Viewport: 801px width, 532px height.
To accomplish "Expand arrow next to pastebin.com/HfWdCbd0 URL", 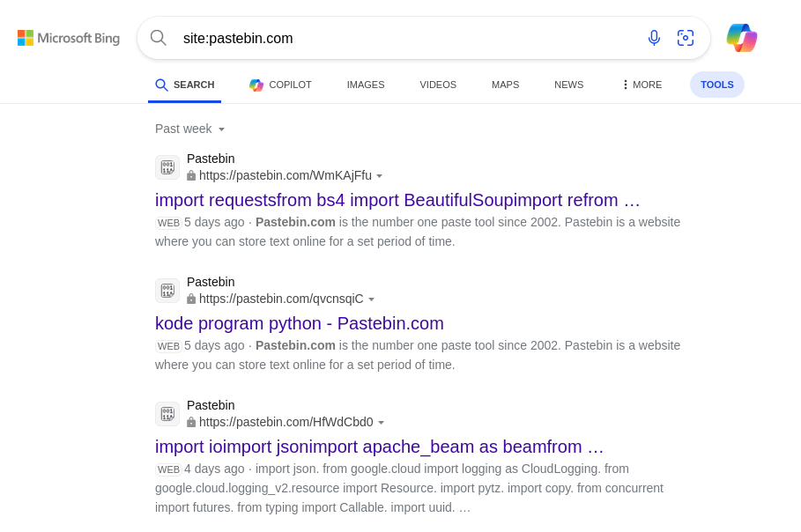I will 381,423.
